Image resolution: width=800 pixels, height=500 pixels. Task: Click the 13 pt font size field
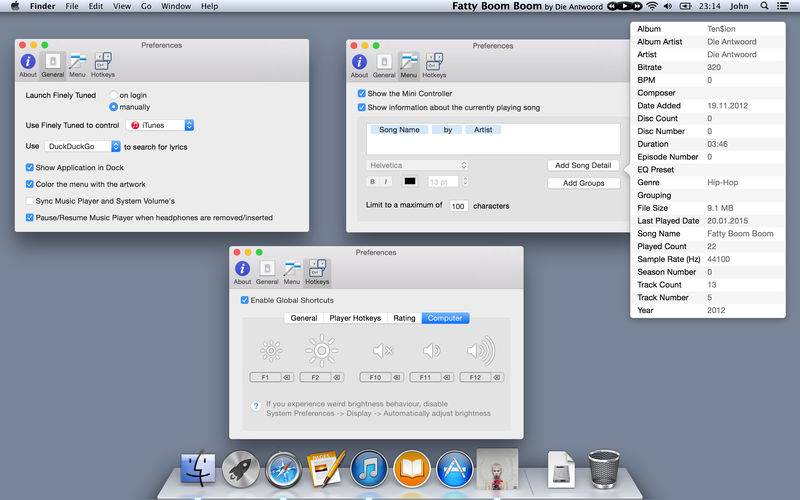443,182
